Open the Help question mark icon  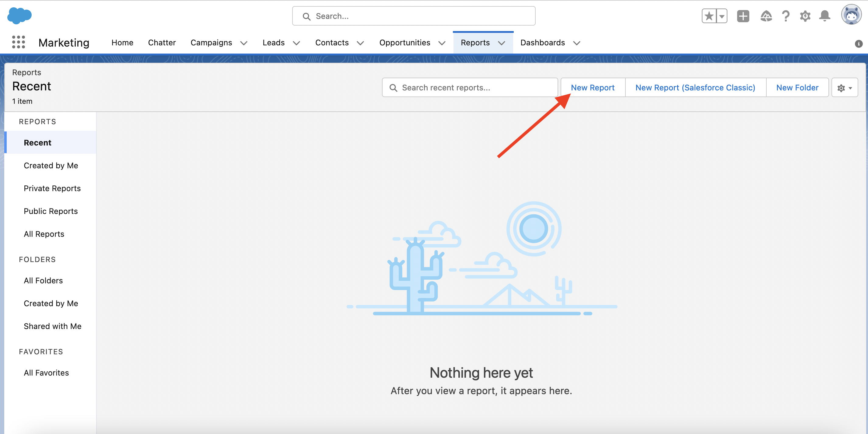pos(786,16)
